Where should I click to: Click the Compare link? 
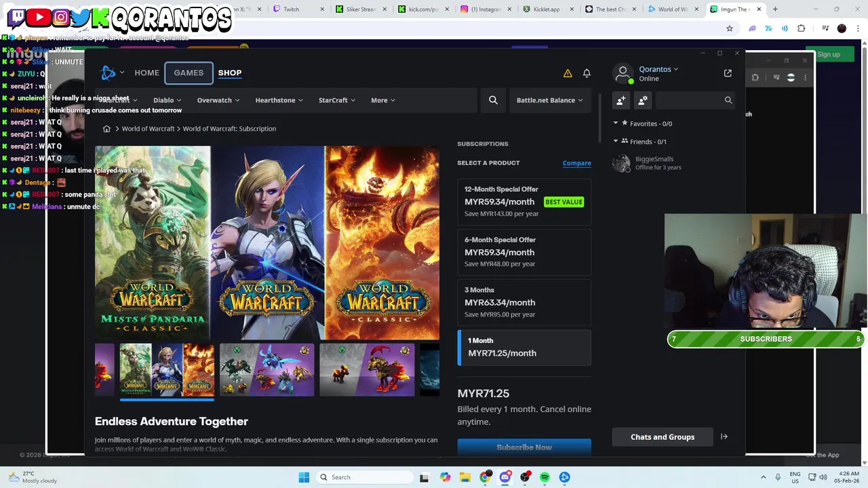[576, 163]
